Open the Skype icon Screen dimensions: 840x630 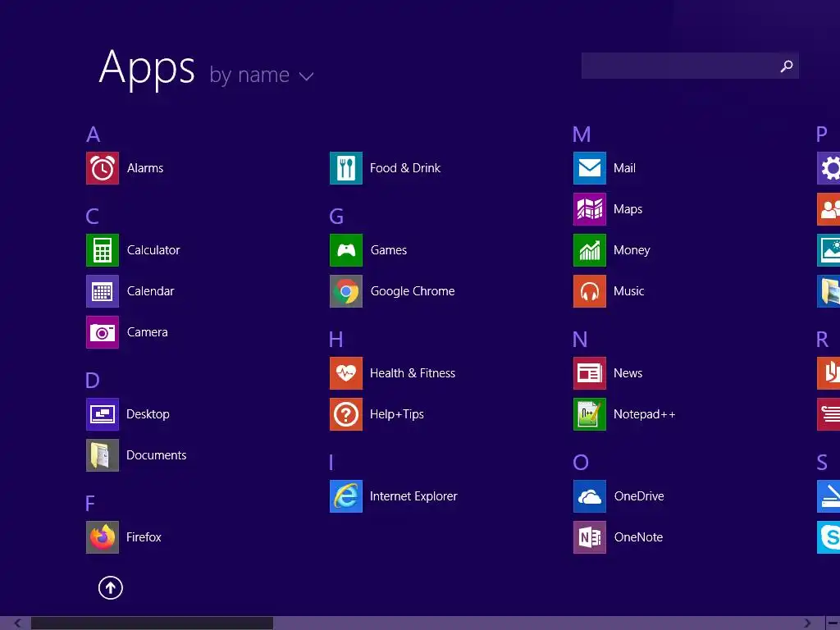tap(829, 537)
